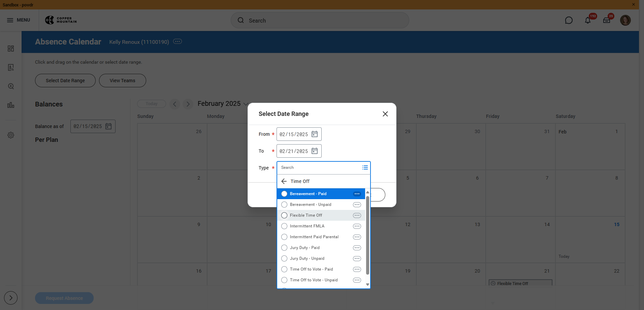Click the View Teams button
The image size is (644, 310).
click(123, 81)
